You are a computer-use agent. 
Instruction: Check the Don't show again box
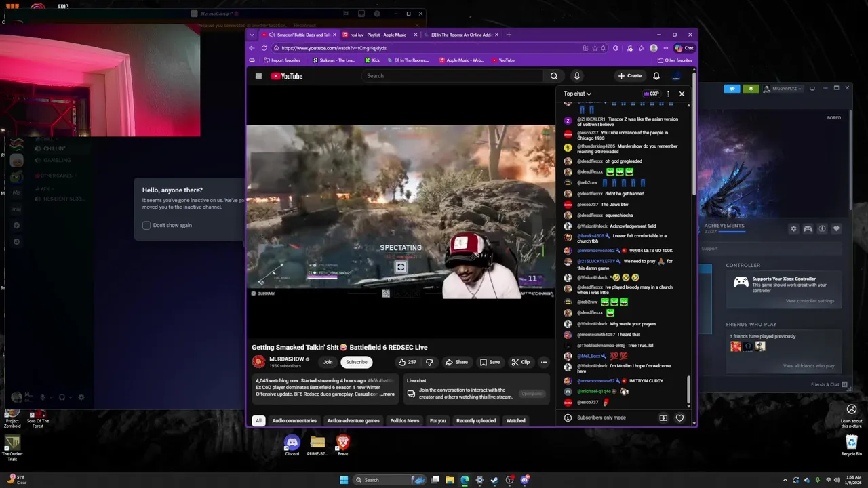[x=146, y=225]
